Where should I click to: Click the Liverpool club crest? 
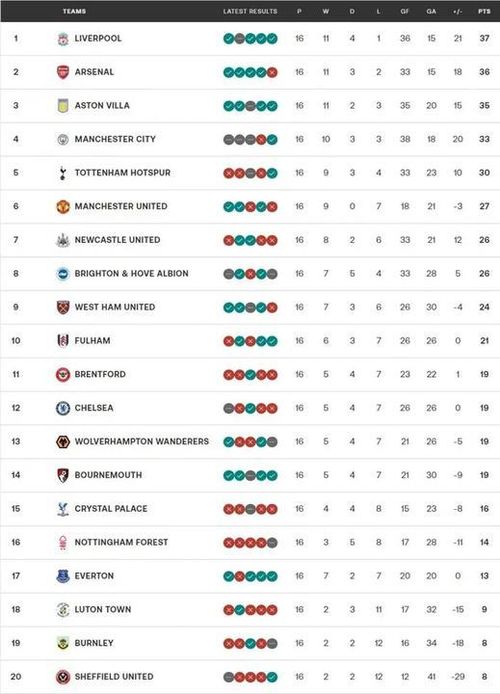(x=63, y=39)
